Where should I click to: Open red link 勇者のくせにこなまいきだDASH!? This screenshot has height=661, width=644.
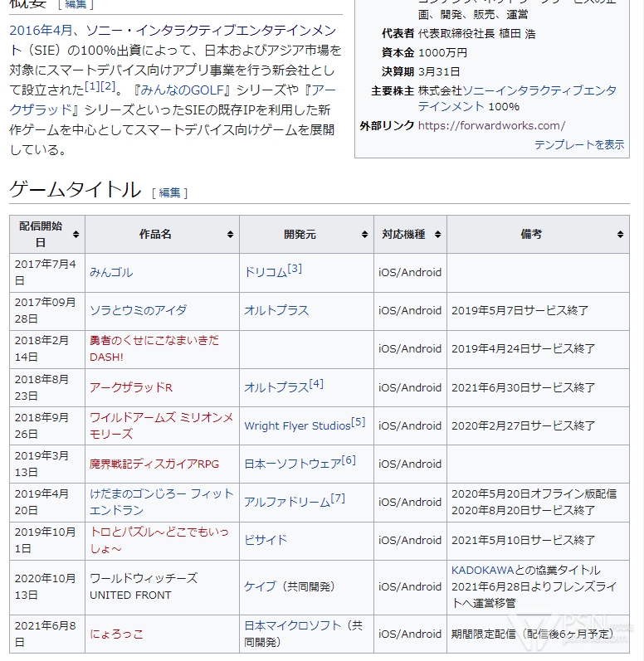tap(154, 348)
